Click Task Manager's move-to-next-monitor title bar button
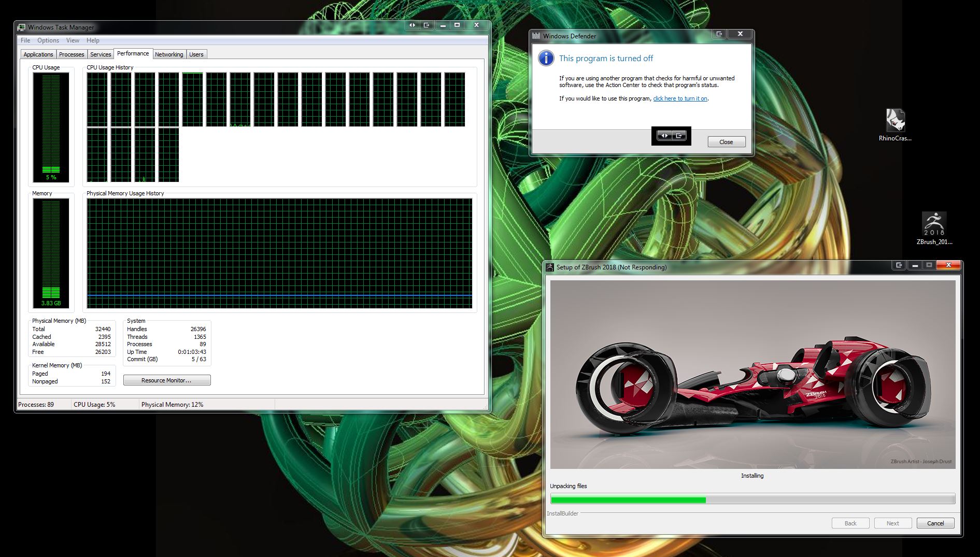Image resolution: width=980 pixels, height=557 pixels. [427, 25]
